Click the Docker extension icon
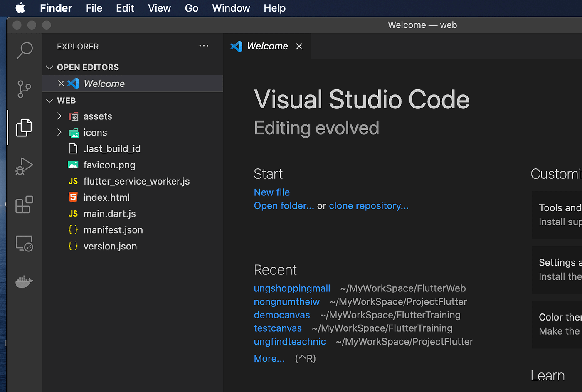 pos(24,281)
